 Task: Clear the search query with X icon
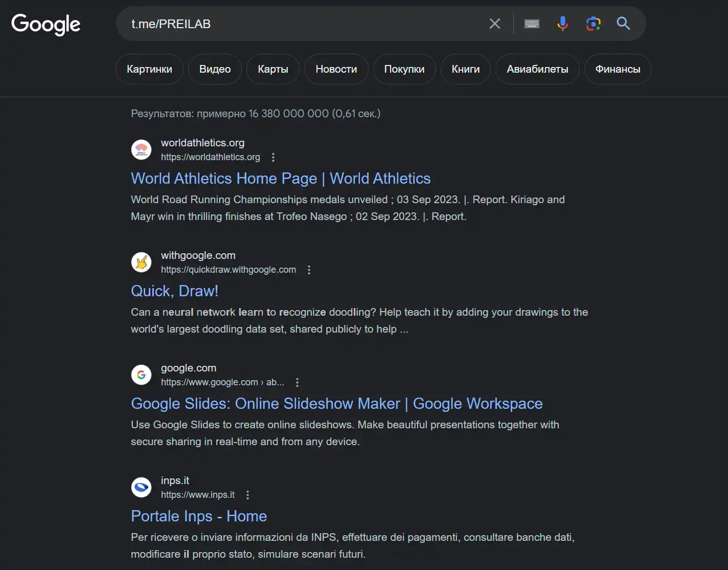point(494,24)
